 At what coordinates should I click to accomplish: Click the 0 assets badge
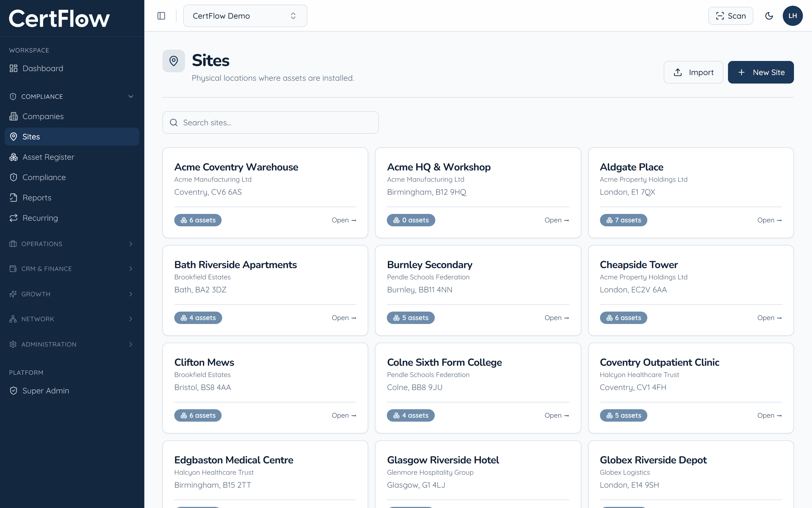coord(411,220)
